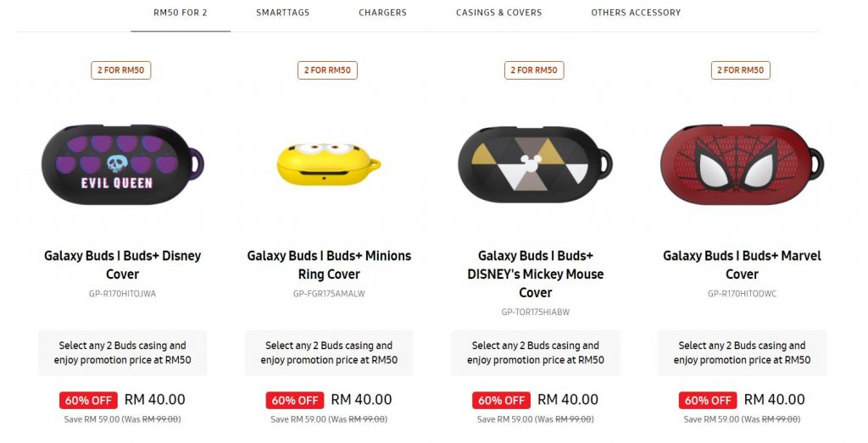868x443 pixels.
Task: Open the Mickey Mouse cover product image
Action: coord(535,165)
